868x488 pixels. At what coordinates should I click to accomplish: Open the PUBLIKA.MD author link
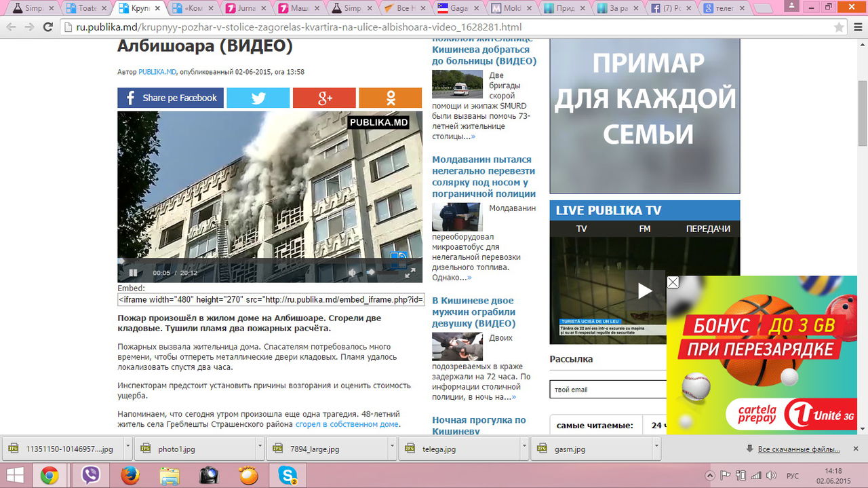tap(157, 72)
